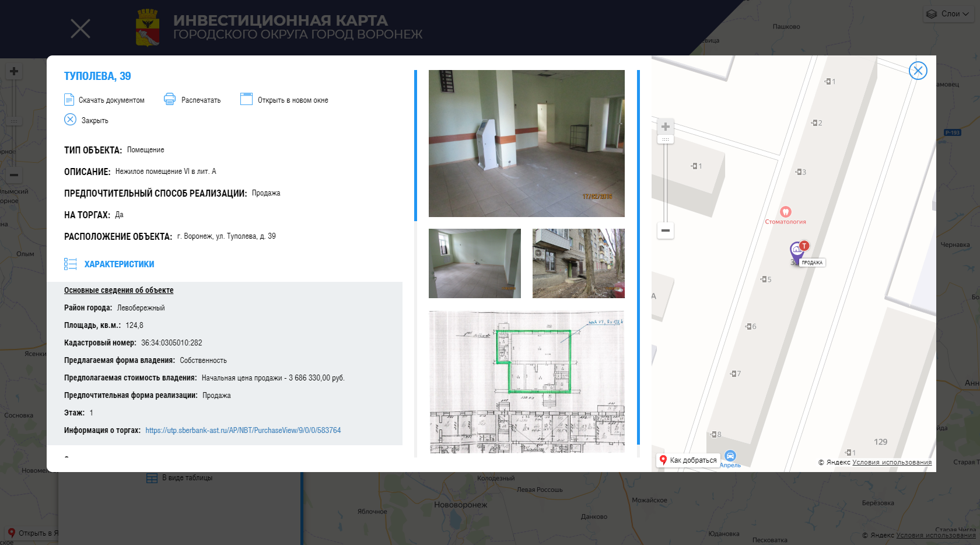Screen dimensions: 980x545
Task: Click the Нововоронеж city label on background map
Action: [460, 505]
